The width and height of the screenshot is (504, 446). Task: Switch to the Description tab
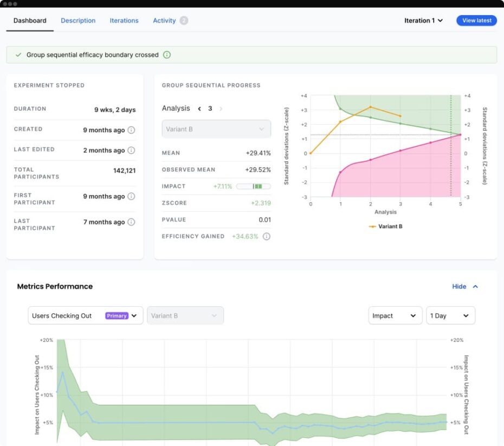(77, 20)
